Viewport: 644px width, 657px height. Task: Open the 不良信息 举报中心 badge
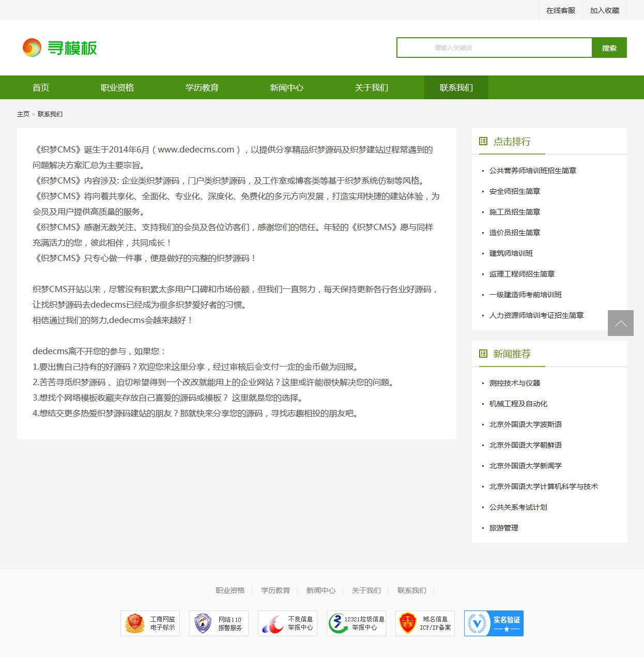coord(287,623)
